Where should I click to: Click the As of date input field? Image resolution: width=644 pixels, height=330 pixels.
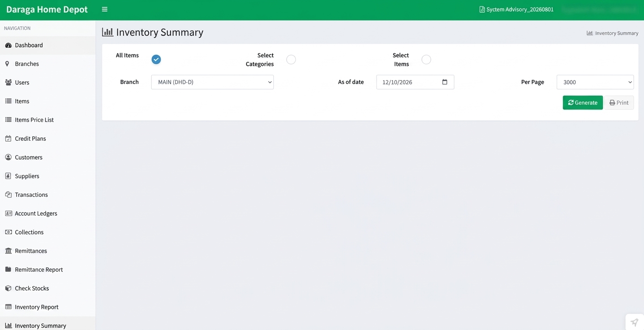415,82
